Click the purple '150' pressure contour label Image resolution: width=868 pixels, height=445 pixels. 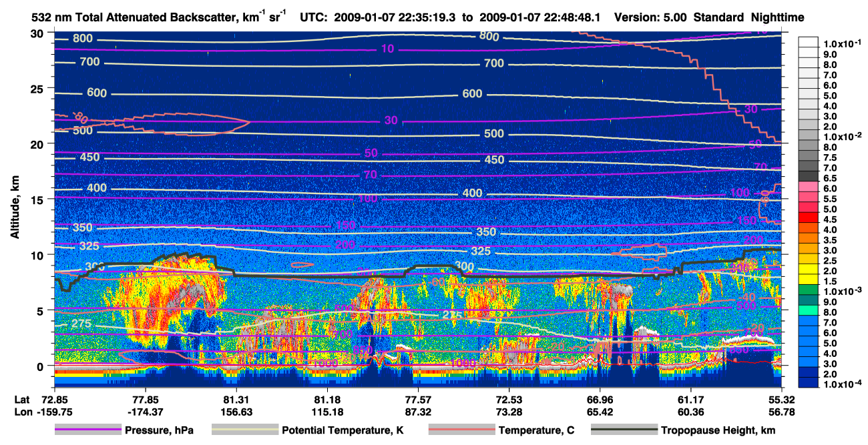click(x=345, y=226)
